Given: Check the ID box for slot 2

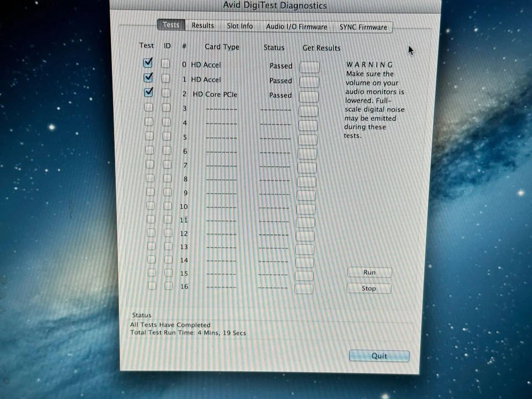Looking at the screenshot, I should 166,93.
